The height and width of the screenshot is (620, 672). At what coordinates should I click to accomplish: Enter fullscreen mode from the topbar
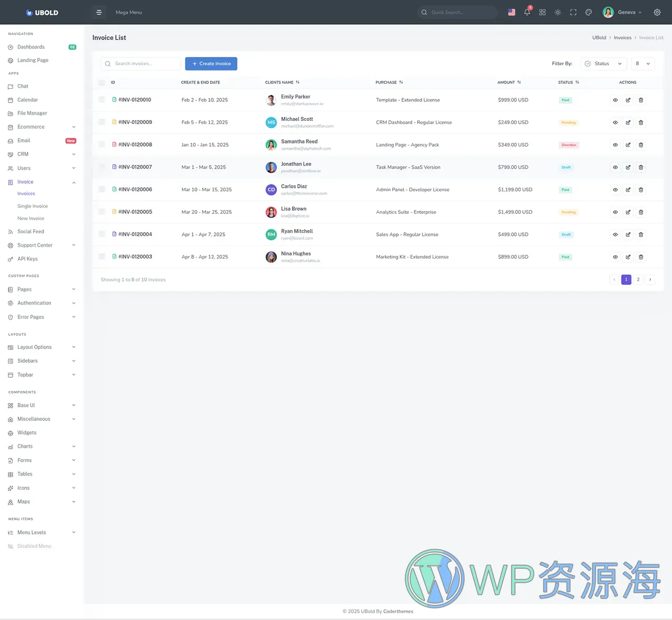[573, 12]
